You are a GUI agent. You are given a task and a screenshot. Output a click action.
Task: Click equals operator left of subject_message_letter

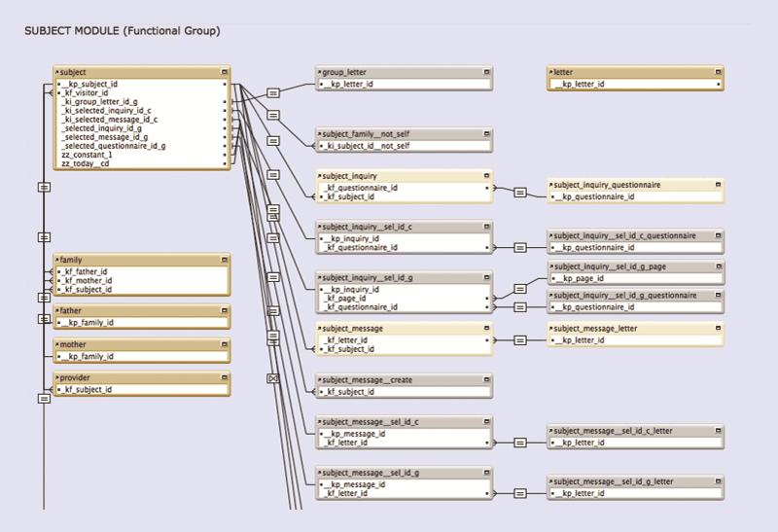click(520, 340)
